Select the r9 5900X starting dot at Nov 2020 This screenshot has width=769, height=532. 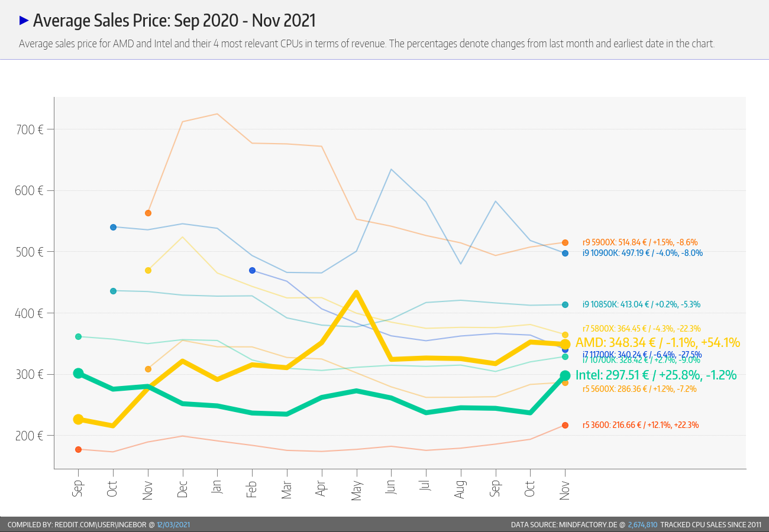[148, 213]
